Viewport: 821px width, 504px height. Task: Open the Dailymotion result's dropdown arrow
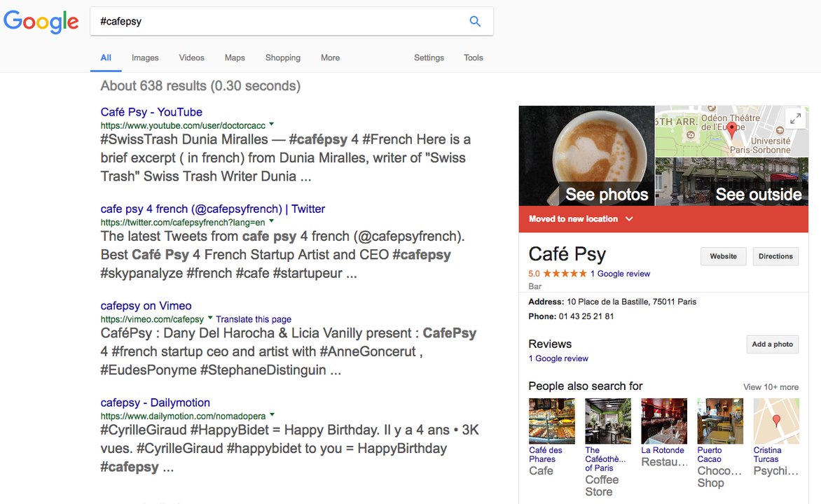[x=272, y=415]
